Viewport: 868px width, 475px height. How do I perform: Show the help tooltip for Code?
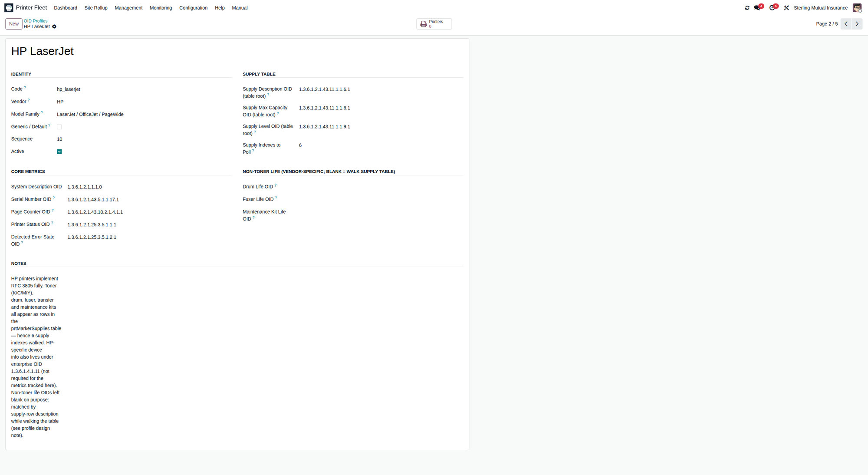(x=25, y=88)
